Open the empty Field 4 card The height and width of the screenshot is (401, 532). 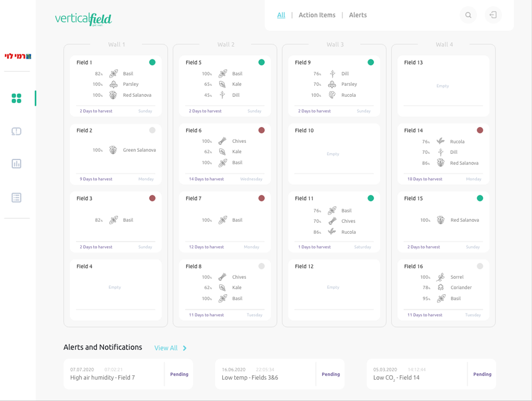pyautogui.click(x=116, y=290)
